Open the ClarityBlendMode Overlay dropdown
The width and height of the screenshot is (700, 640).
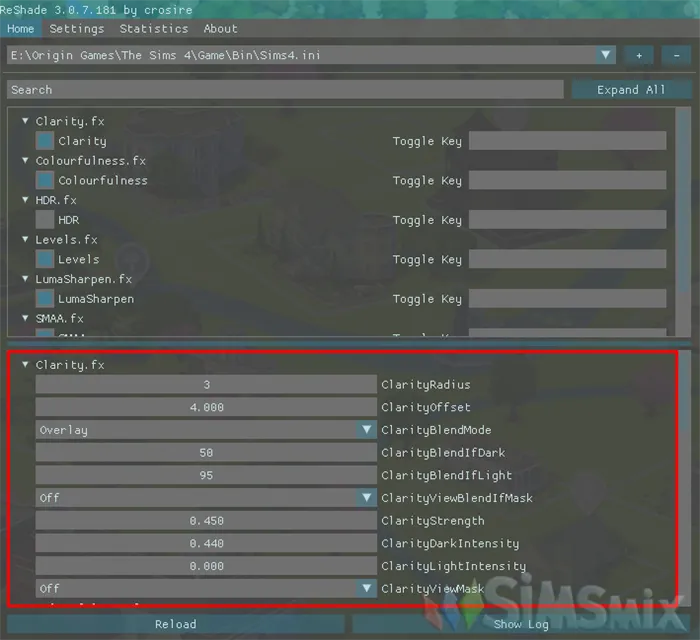[x=206, y=430]
